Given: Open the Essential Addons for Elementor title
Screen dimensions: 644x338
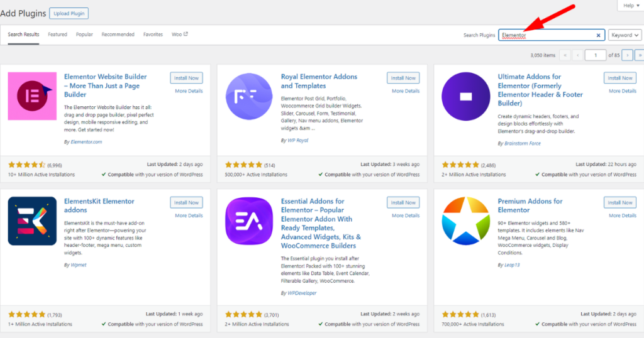Looking at the screenshot, I should click(x=321, y=224).
